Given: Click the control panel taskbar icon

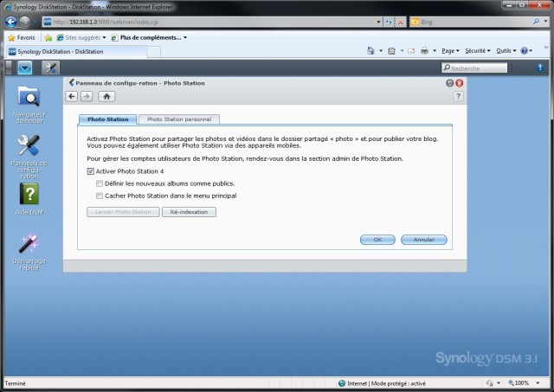Looking at the screenshot, I should 50,67.
